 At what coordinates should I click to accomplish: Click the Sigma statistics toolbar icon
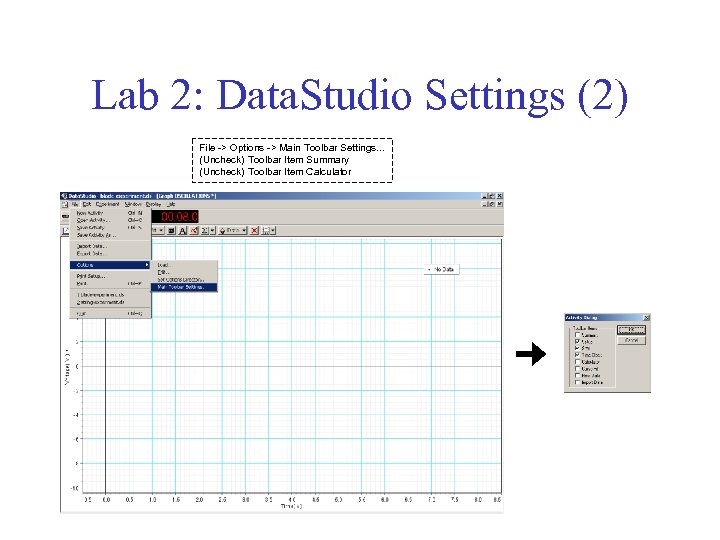[205, 231]
